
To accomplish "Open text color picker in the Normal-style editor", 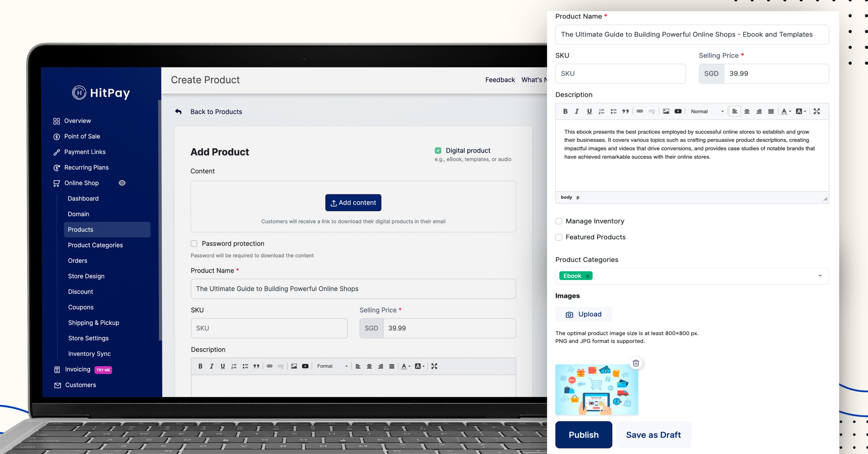I will 786,111.
